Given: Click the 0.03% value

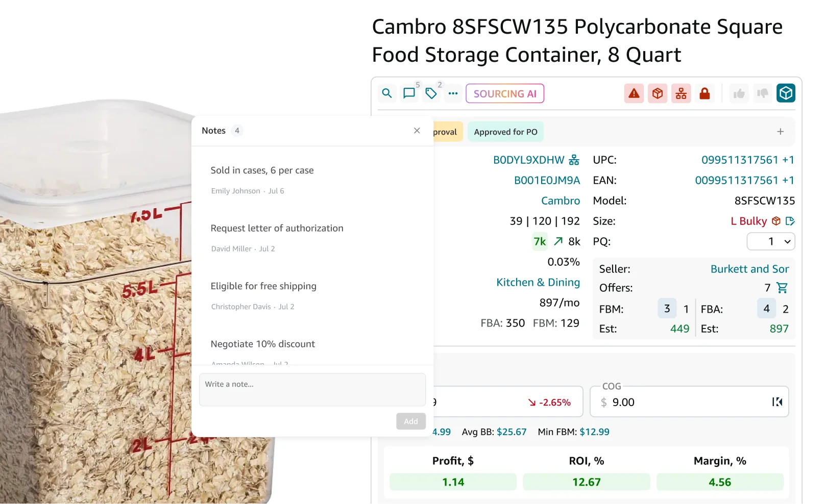Looking at the screenshot, I should (x=564, y=262).
